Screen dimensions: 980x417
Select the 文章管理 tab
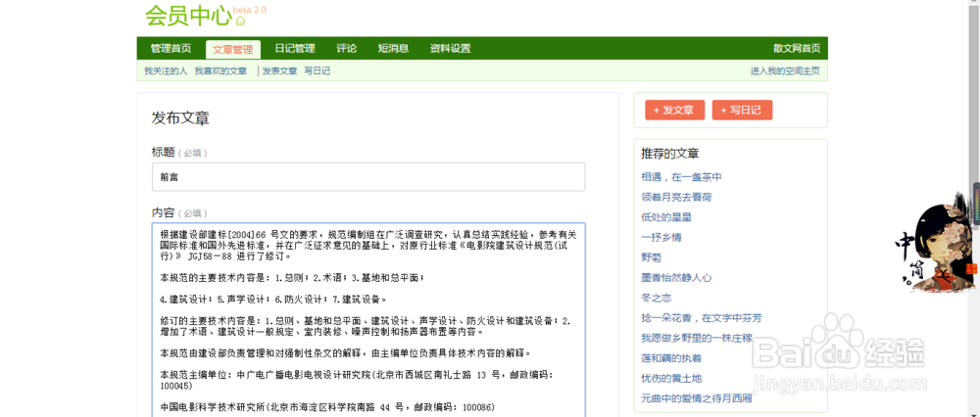point(233,49)
